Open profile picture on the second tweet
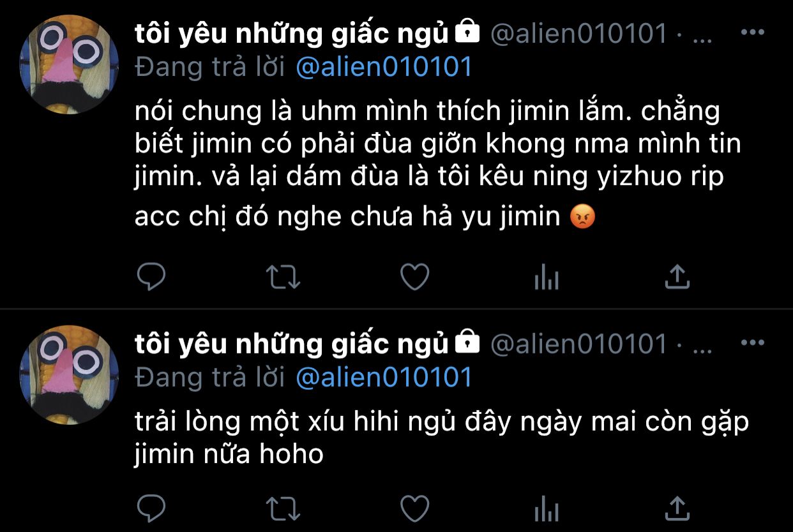The image size is (793, 532). tap(69, 375)
